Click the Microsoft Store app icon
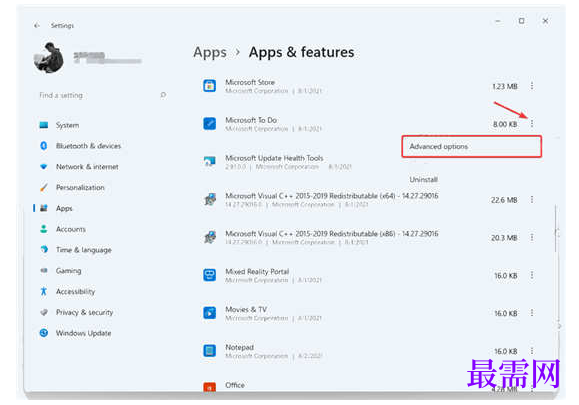 [x=210, y=86]
